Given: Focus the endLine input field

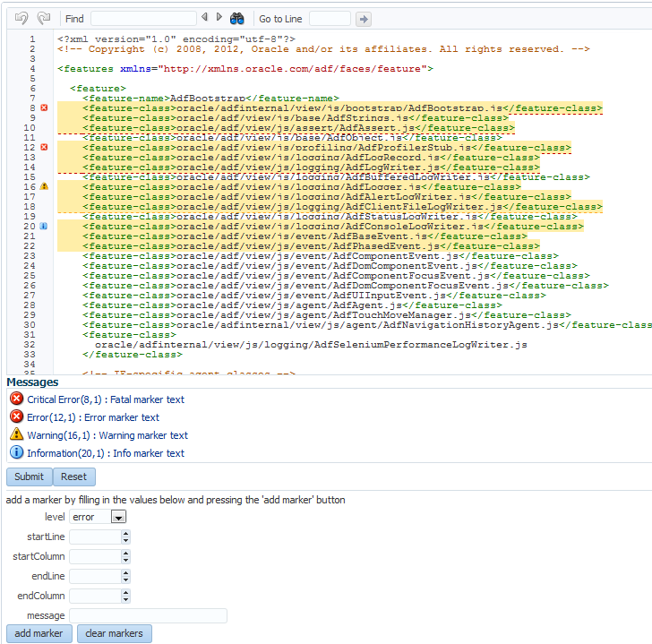Looking at the screenshot, I should tap(95, 576).
